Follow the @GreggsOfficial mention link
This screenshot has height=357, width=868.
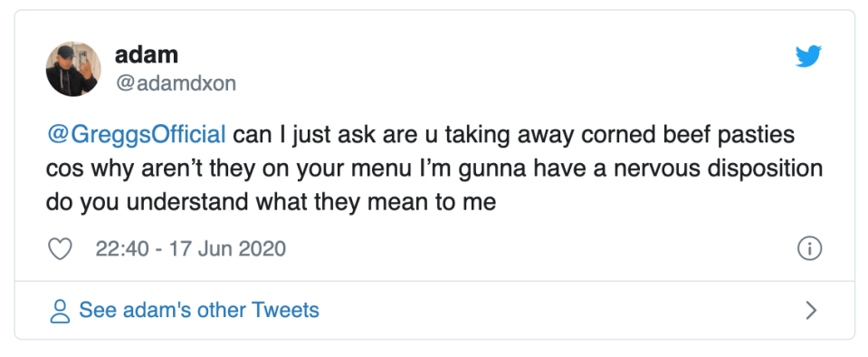[x=136, y=135]
